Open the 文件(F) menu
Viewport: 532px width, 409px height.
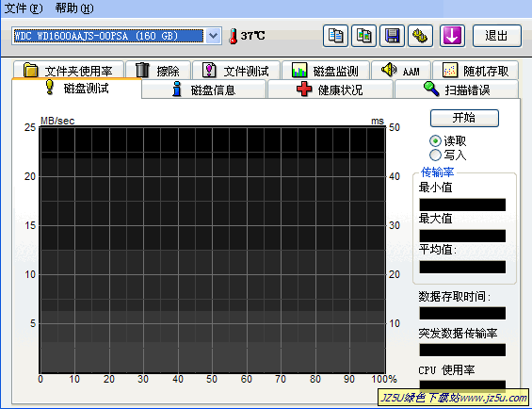[24, 8]
